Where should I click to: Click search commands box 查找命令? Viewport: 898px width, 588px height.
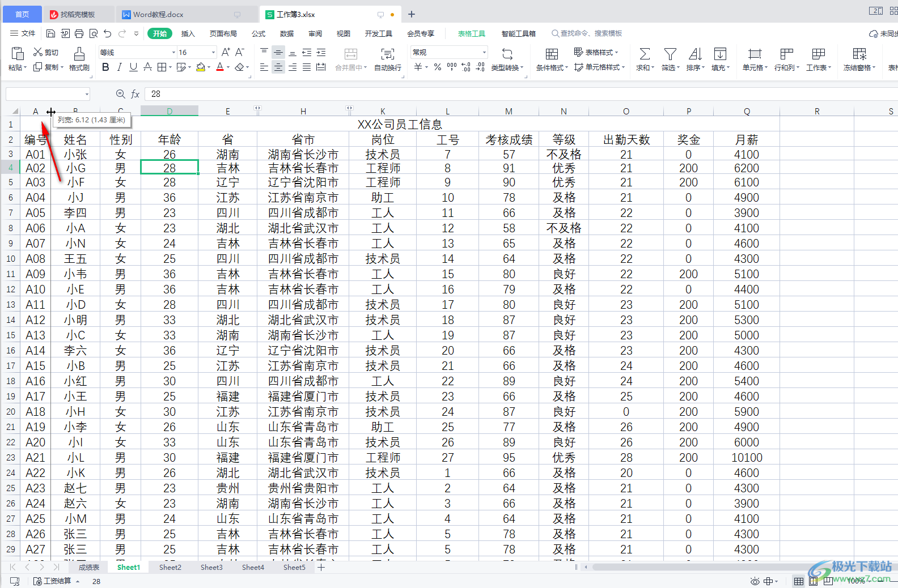[587, 33]
